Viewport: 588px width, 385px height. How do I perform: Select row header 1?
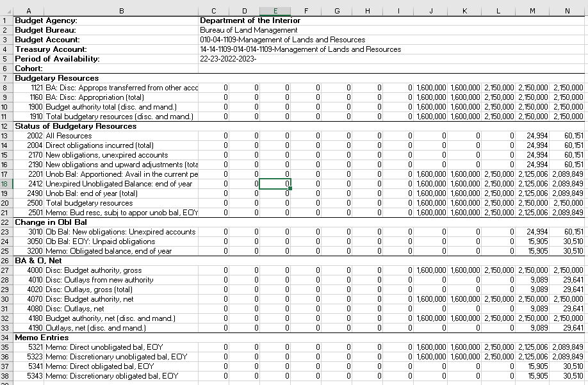pos(6,20)
